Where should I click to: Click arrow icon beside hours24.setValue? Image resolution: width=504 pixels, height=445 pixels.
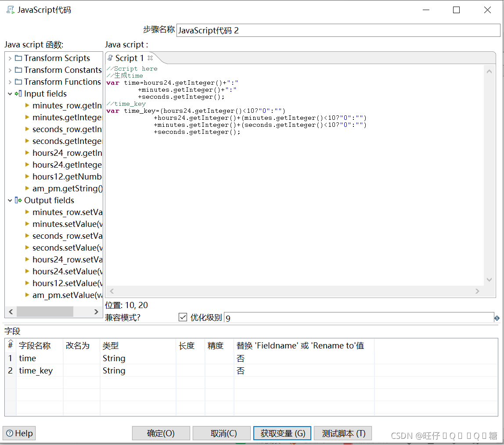coord(27,272)
